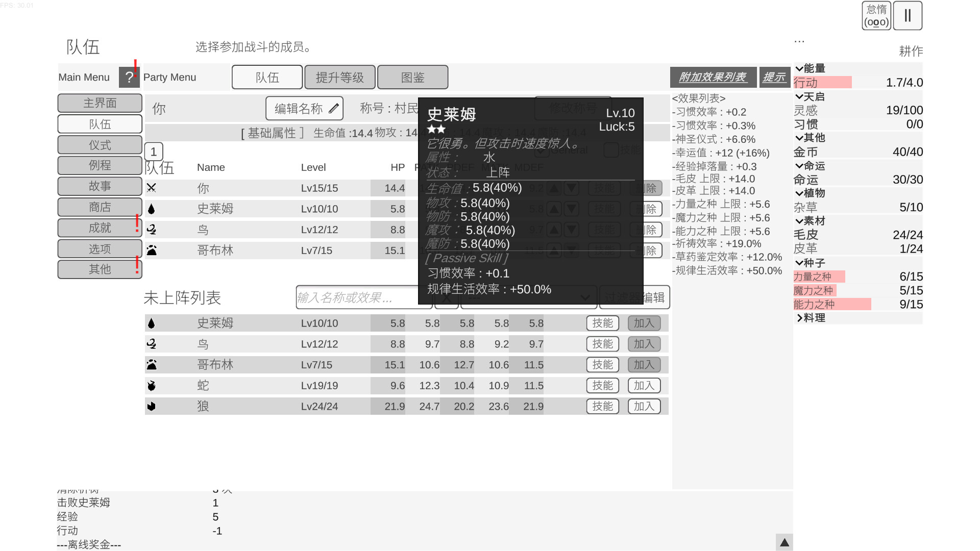980x551 pixels.
Task: Switch to the 图鉴 tab
Action: click(x=413, y=77)
